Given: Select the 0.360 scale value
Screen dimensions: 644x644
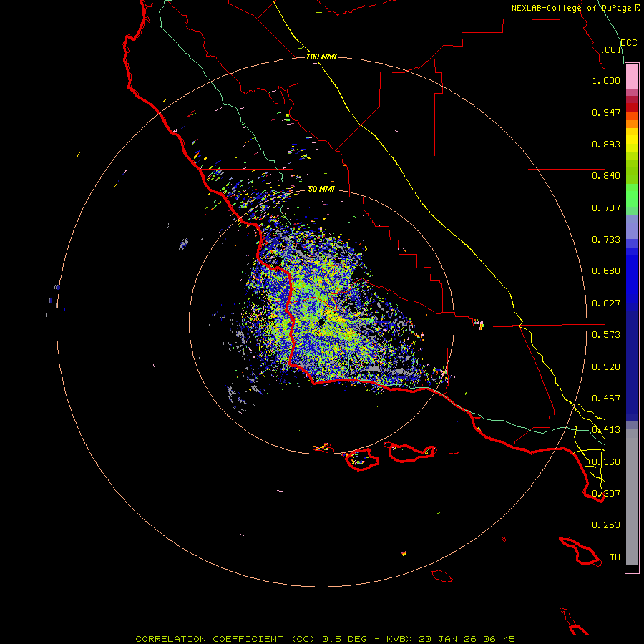Looking at the screenshot, I should pyautogui.click(x=606, y=462).
